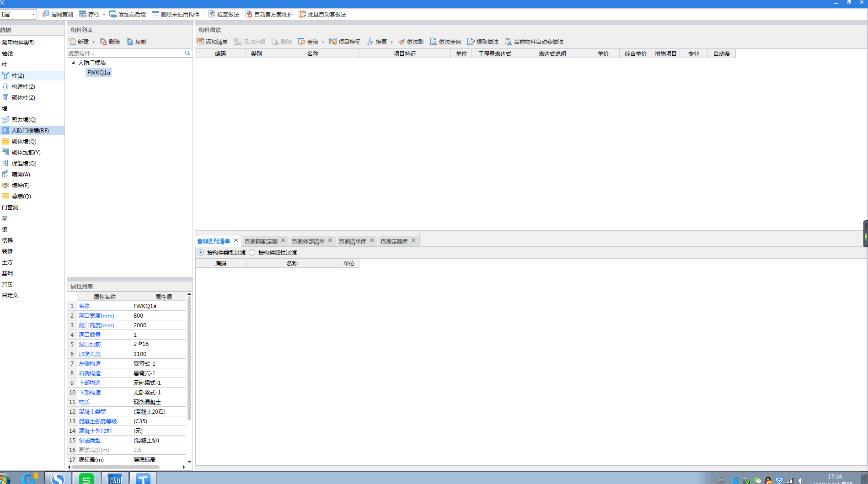
Task: Click 删除未使用构件 toolbar icon
Action: [155, 15]
